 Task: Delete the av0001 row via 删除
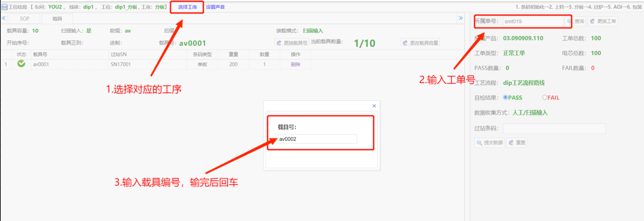[x=295, y=64]
